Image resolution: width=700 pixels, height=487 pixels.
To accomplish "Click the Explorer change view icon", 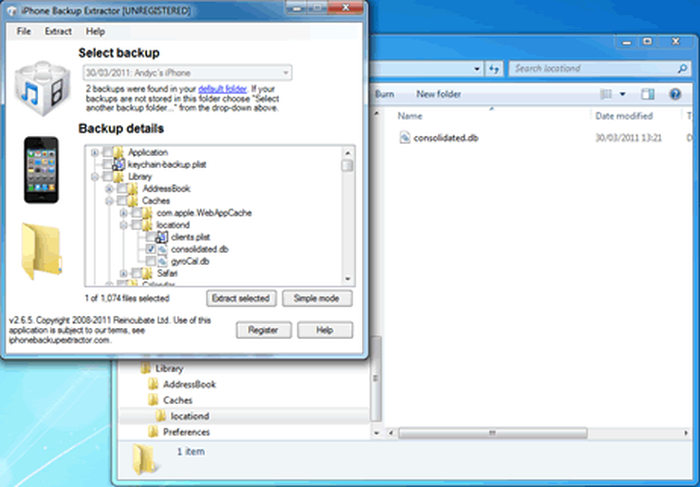I will point(606,94).
